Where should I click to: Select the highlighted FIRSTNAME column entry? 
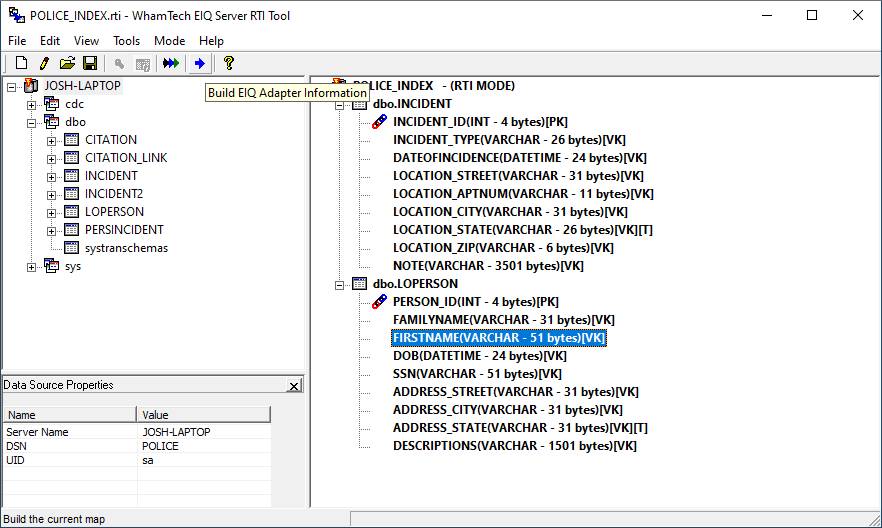(x=499, y=337)
